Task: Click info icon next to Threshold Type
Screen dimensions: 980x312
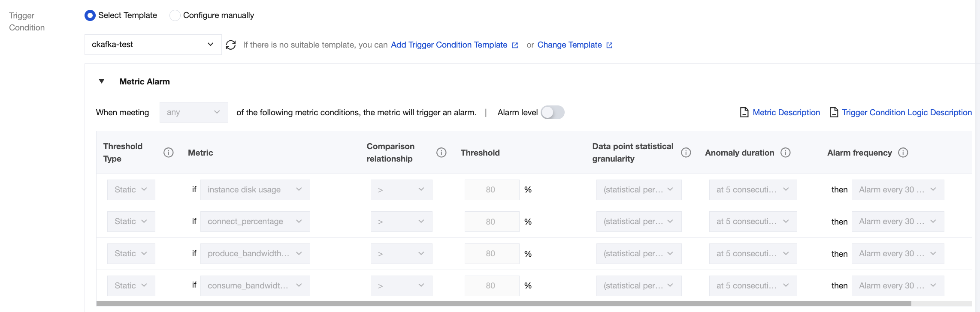Action: click(x=169, y=153)
